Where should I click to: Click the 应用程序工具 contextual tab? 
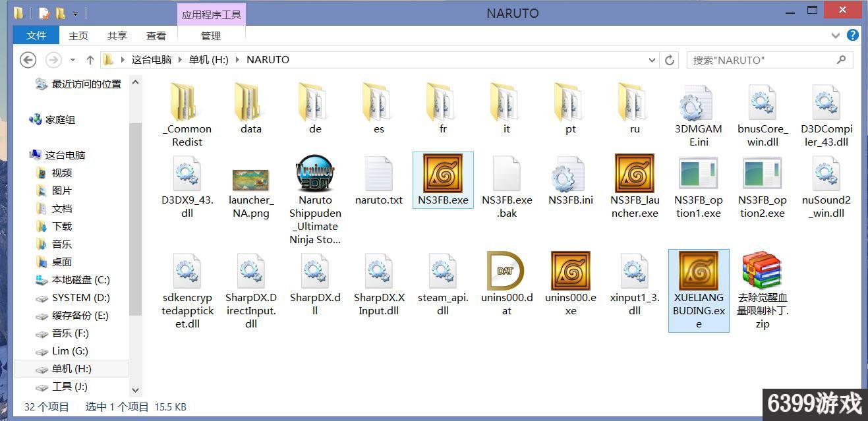(212, 14)
